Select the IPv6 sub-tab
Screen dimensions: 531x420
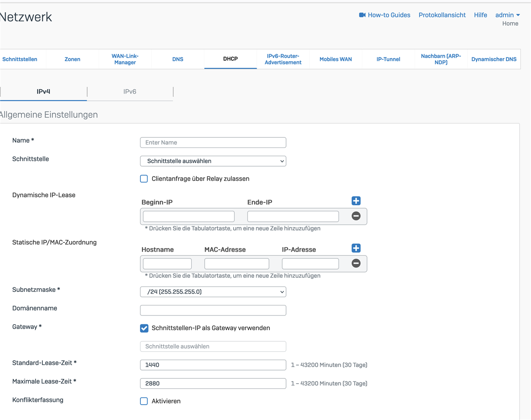(130, 92)
